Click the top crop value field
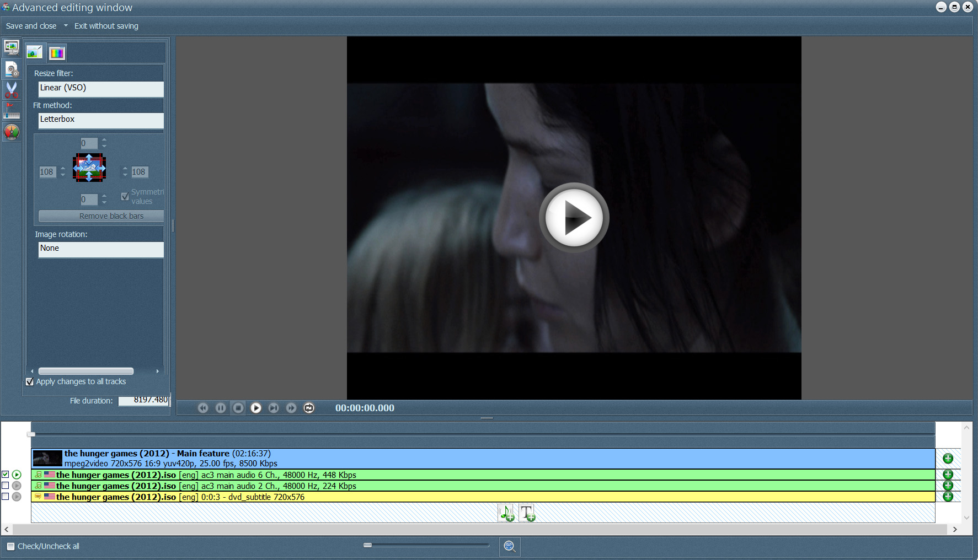 [89, 143]
